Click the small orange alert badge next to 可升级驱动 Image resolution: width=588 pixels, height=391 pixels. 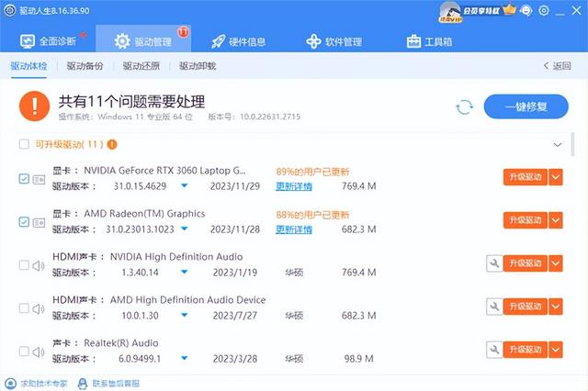tap(112, 144)
